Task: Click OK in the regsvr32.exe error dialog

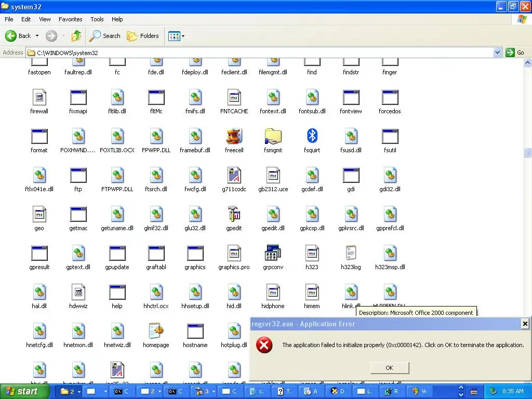Action: click(x=390, y=368)
